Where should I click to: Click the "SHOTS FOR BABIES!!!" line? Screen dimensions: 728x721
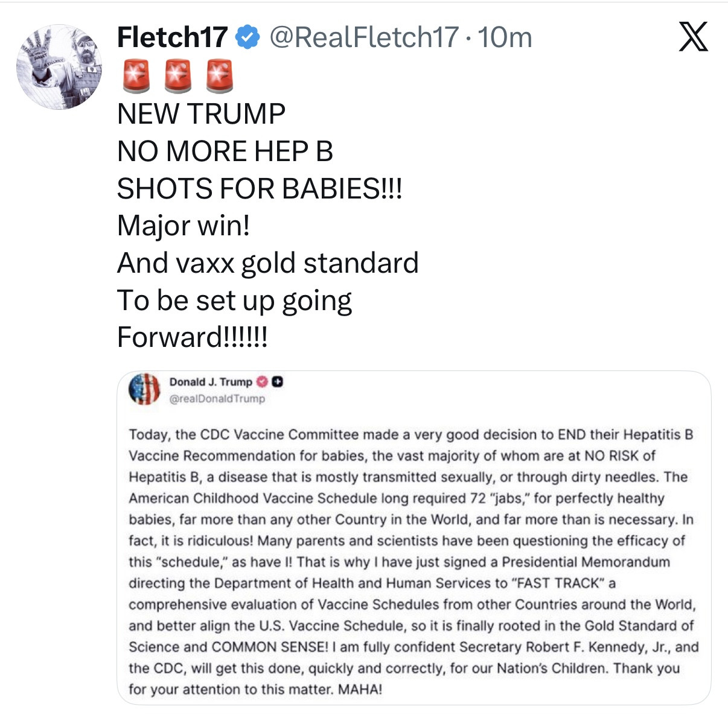(x=260, y=189)
